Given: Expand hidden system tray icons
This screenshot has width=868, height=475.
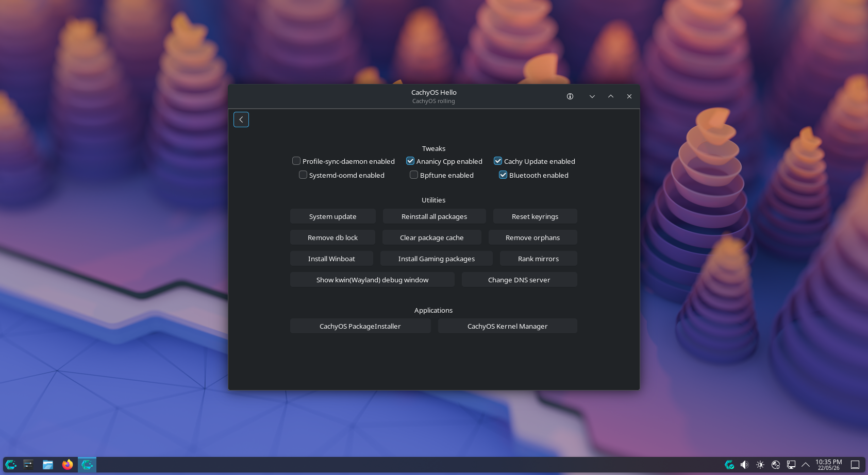Looking at the screenshot, I should coord(806,465).
